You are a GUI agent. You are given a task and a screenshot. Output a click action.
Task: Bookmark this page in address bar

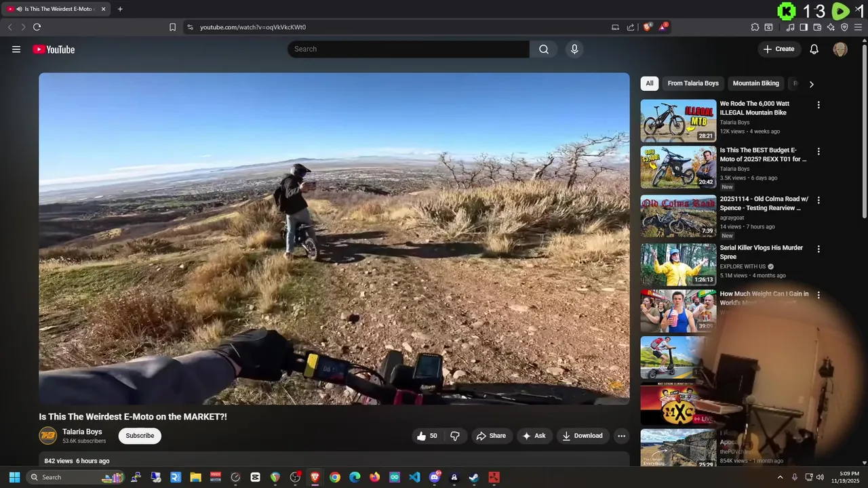(x=172, y=27)
